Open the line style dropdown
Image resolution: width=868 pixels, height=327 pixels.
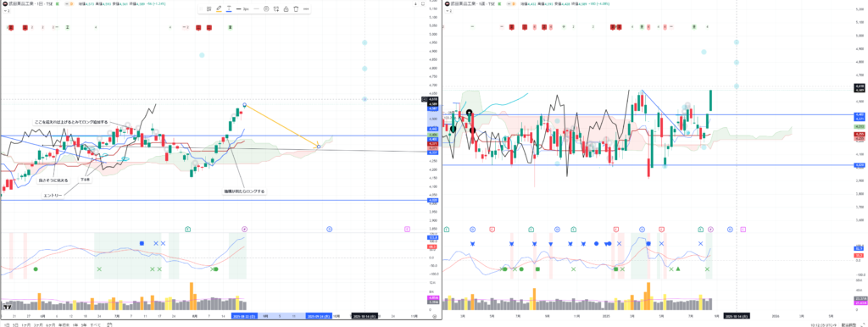256,8
